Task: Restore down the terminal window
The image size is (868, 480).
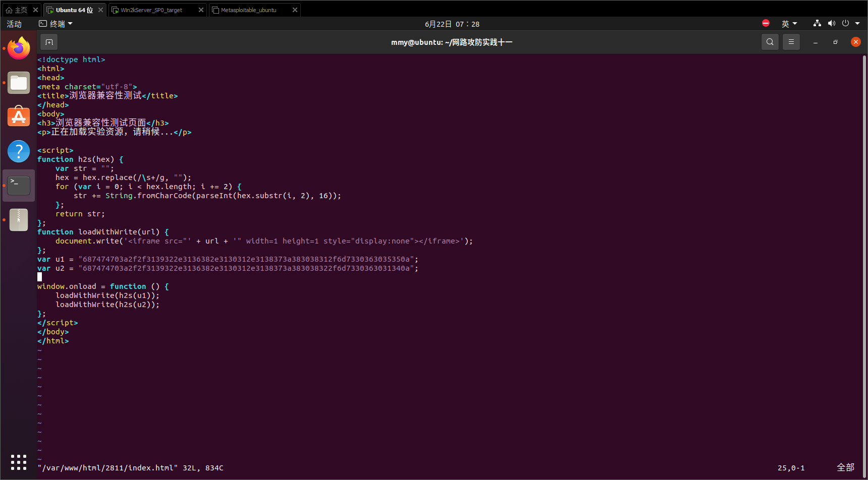Action: (835, 42)
